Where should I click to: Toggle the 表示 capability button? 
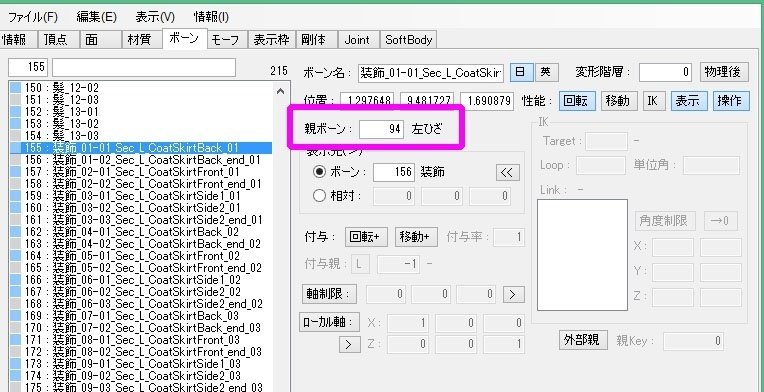(688, 101)
